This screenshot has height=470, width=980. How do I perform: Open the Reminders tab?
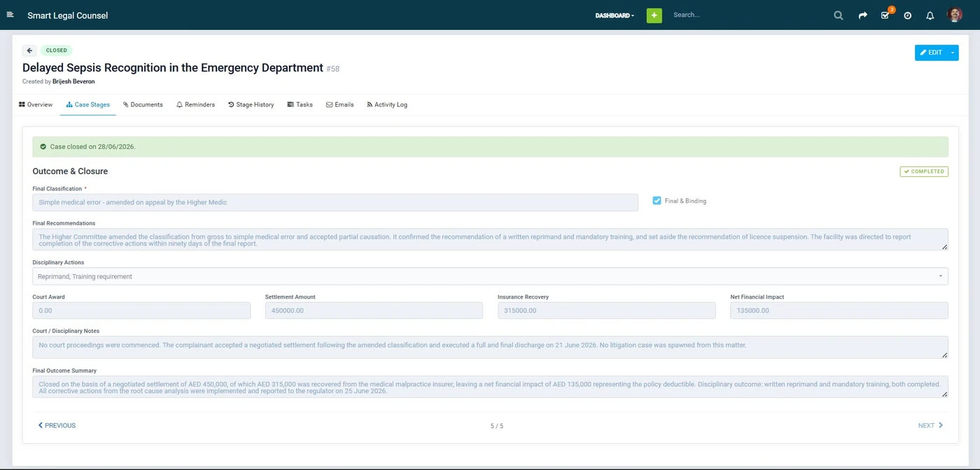[x=195, y=105]
